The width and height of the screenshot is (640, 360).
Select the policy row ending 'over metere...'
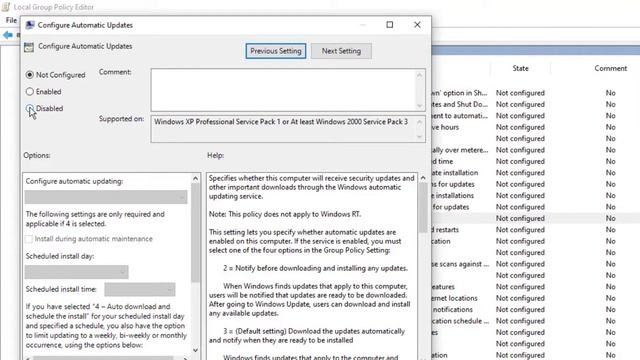coord(536,150)
